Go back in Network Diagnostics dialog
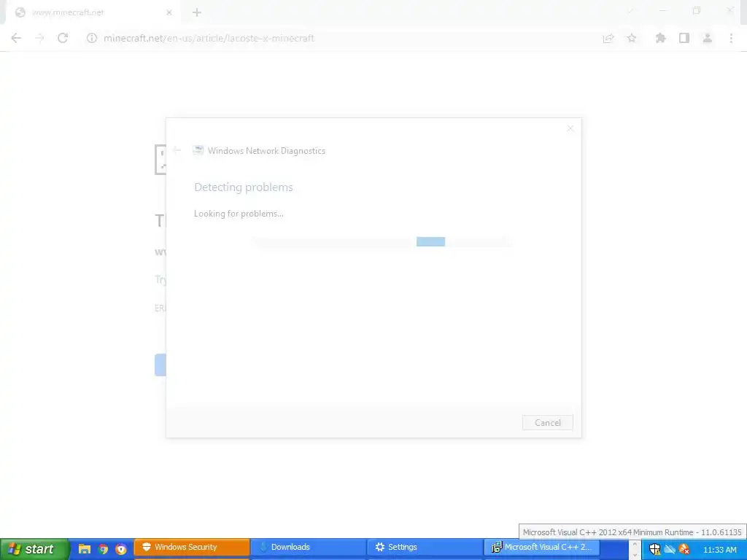This screenshot has width=747, height=560. point(177,150)
